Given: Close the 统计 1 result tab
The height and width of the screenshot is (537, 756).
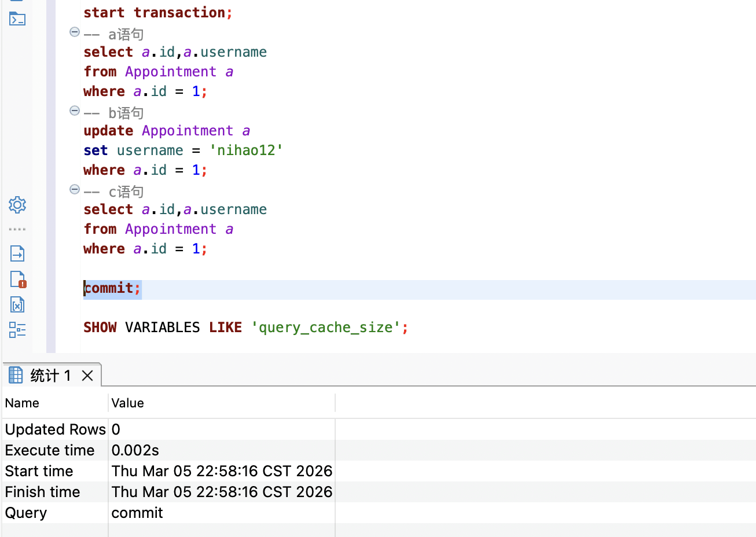Looking at the screenshot, I should tap(87, 376).
